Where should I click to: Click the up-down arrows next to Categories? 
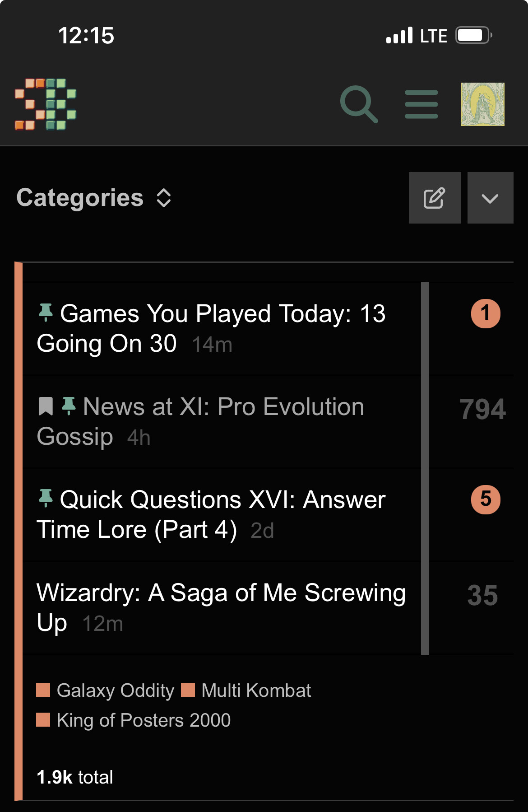[164, 198]
